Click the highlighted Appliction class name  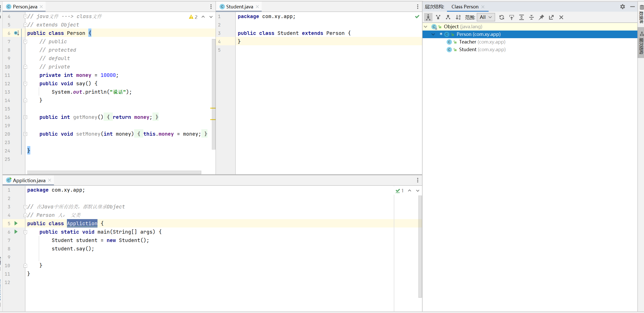click(82, 223)
